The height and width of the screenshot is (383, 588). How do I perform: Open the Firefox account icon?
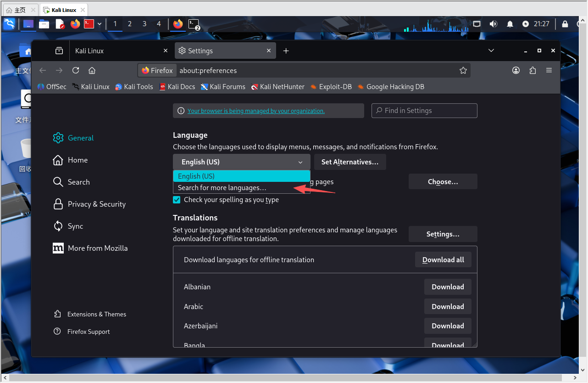pos(516,70)
